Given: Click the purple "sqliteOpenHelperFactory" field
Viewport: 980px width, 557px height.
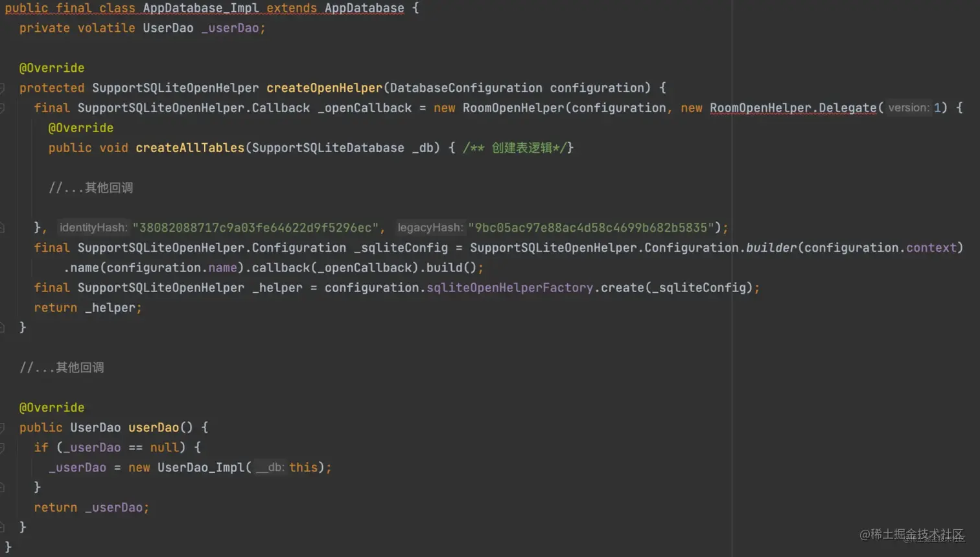Looking at the screenshot, I should (510, 288).
